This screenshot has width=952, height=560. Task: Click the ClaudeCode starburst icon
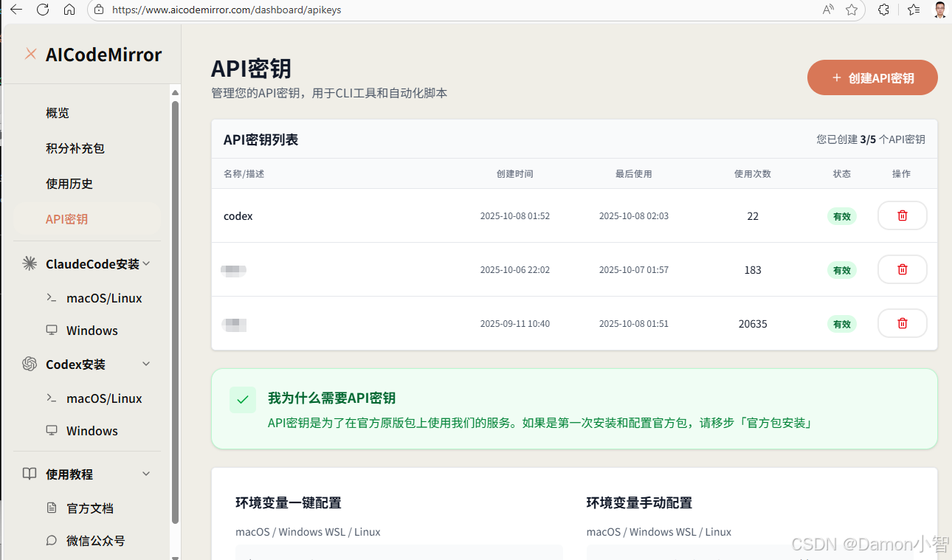[x=30, y=263]
